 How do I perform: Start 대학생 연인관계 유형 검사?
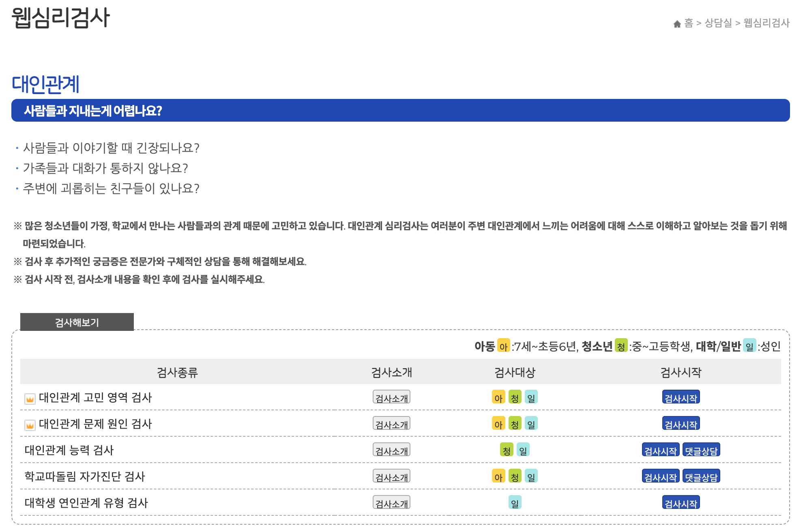(x=681, y=503)
